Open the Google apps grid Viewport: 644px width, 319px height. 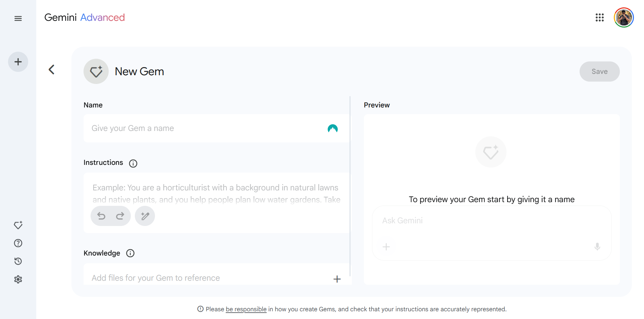coord(599,17)
